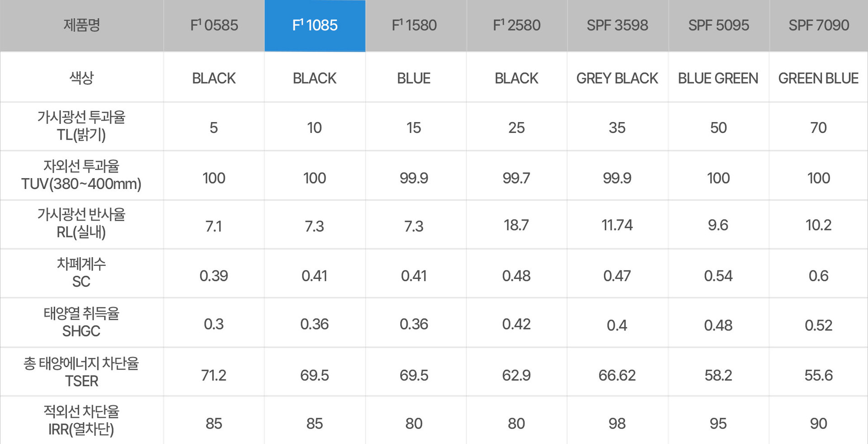The width and height of the screenshot is (868, 444).
Task: Click the 자외선 투과율 TUV row label
Action: coord(81,175)
